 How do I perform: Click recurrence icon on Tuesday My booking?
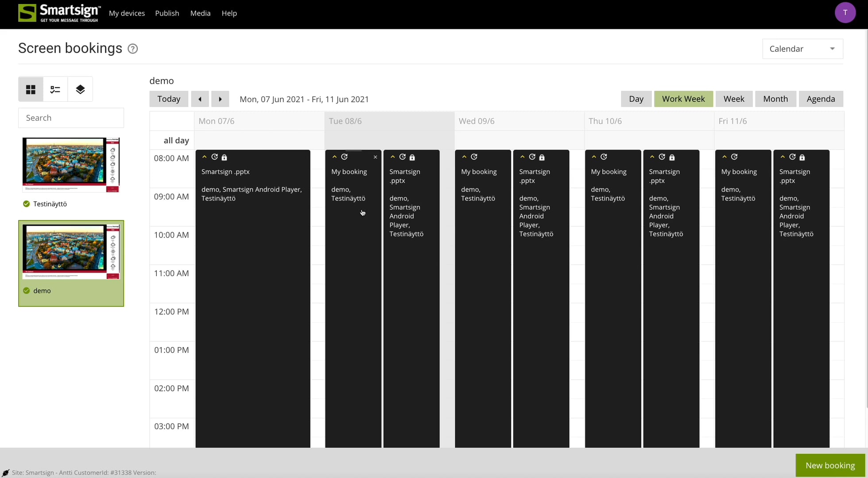coord(344,157)
